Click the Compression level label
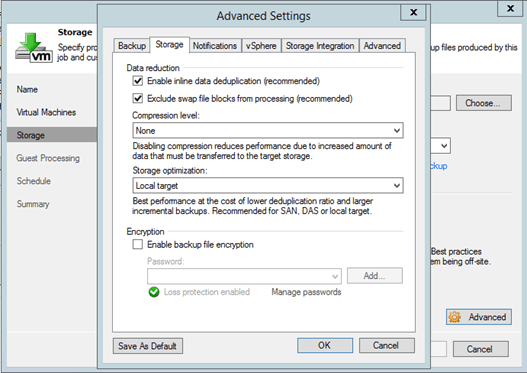Viewport: 527px width, 373px height. pyautogui.click(x=166, y=116)
